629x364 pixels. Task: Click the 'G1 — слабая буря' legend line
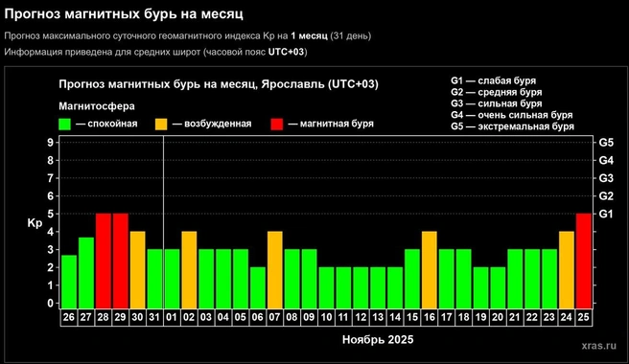[494, 80]
